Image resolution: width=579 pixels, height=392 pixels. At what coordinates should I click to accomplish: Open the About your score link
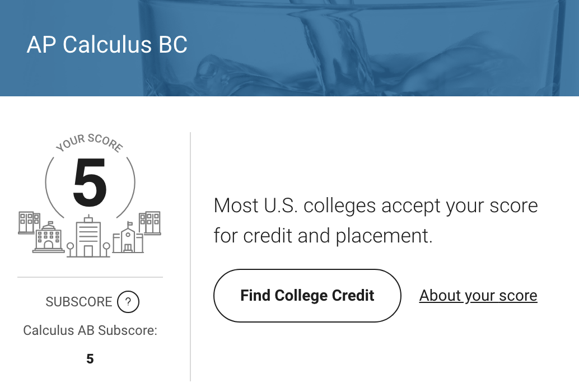click(x=478, y=296)
